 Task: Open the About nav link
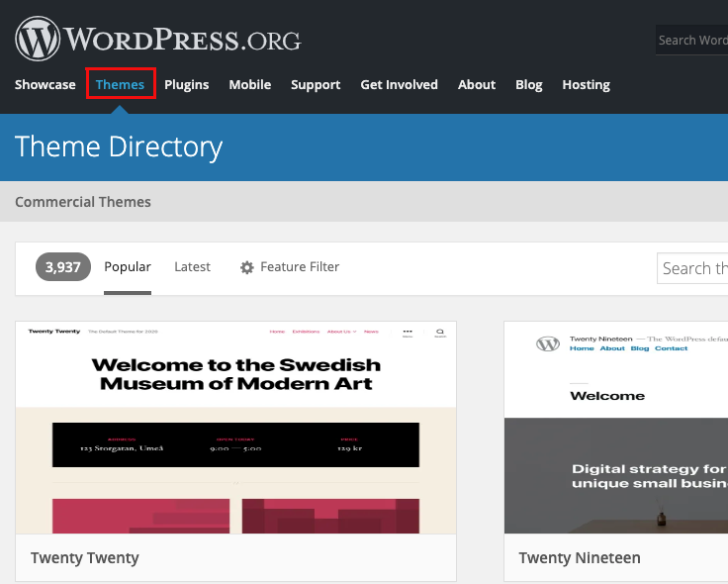(477, 84)
